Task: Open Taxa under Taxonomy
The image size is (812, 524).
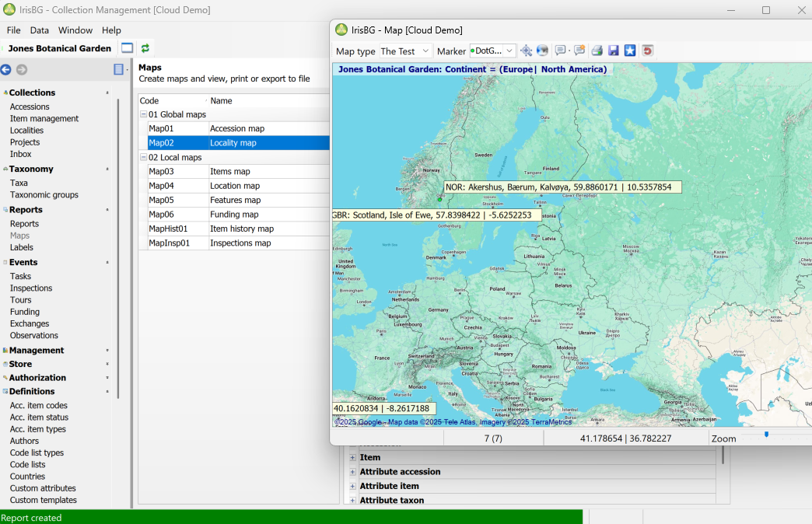Action: click(19, 183)
